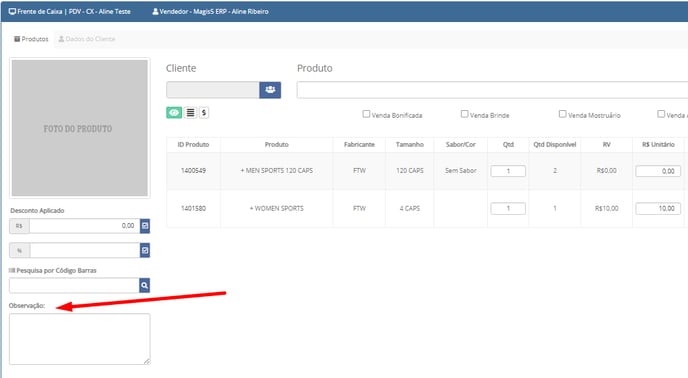Click '+ MEN SPORTS 120 CAPS' product name
Viewport: 688px width, 378px height.
click(276, 170)
